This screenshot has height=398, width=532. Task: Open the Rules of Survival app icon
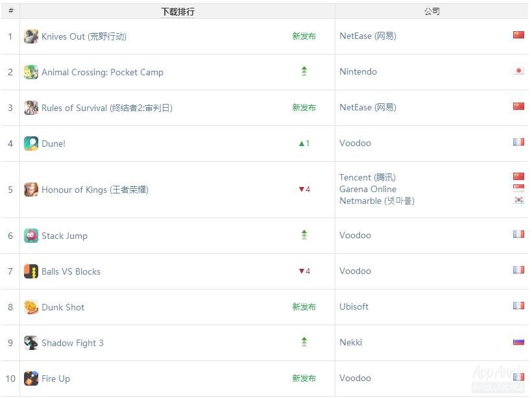[30, 108]
